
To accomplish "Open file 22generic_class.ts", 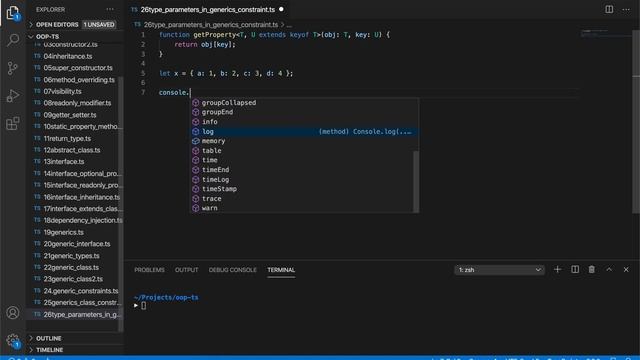I will (x=71, y=267).
